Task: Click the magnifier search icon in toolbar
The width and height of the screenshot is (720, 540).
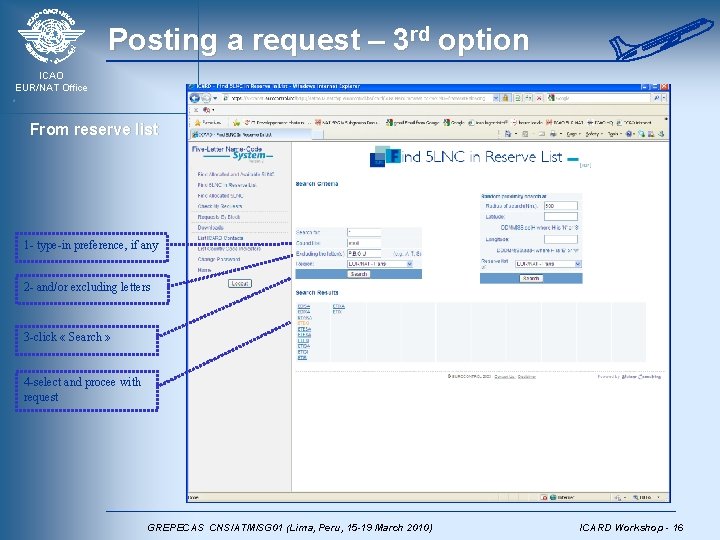Action: [x=657, y=98]
